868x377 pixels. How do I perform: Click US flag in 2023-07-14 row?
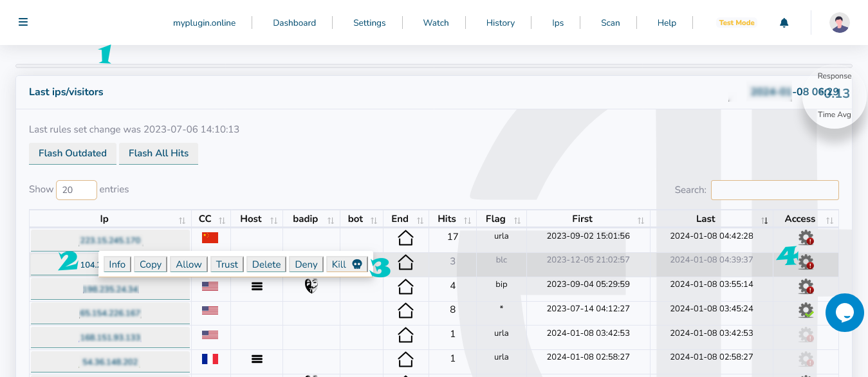pos(210,310)
